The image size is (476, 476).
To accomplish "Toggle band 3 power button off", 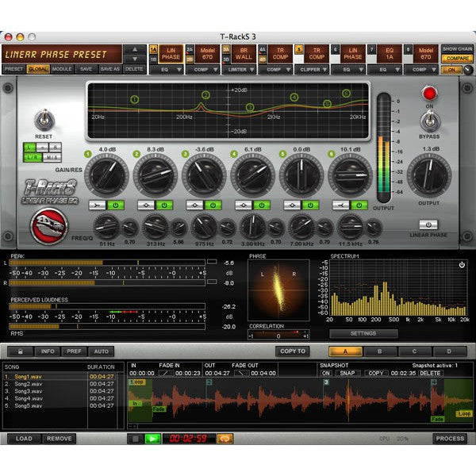I will click(213, 205).
